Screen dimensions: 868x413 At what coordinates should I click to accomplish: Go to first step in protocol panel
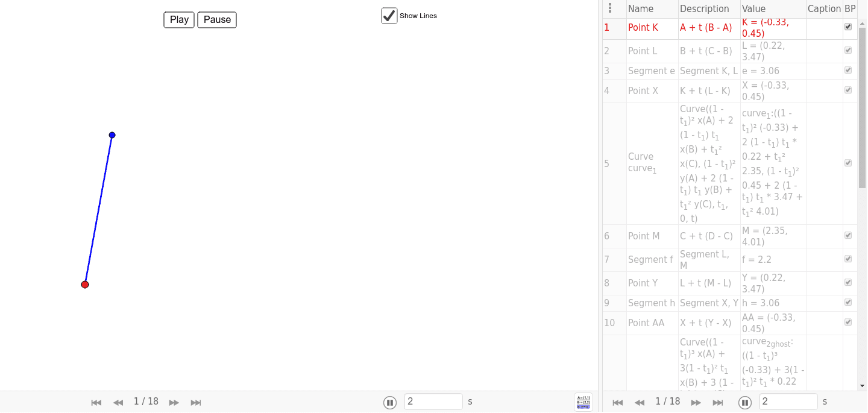pyautogui.click(x=617, y=403)
